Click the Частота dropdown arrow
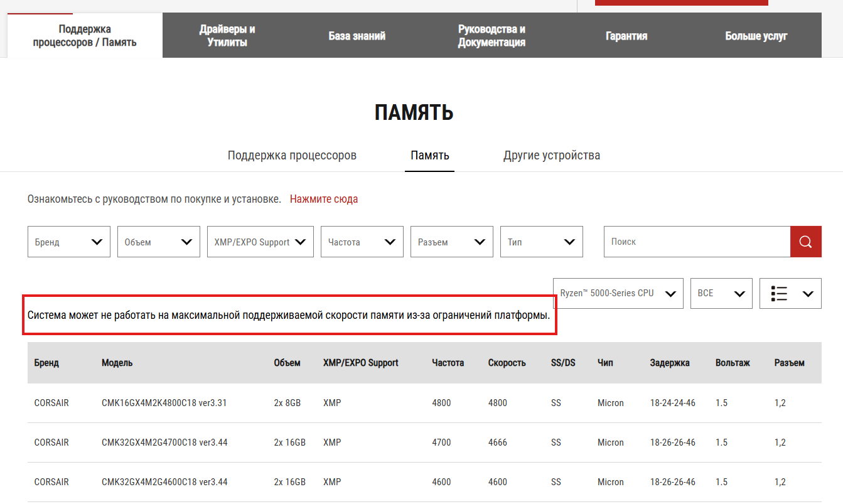843x504 pixels. [x=389, y=242]
